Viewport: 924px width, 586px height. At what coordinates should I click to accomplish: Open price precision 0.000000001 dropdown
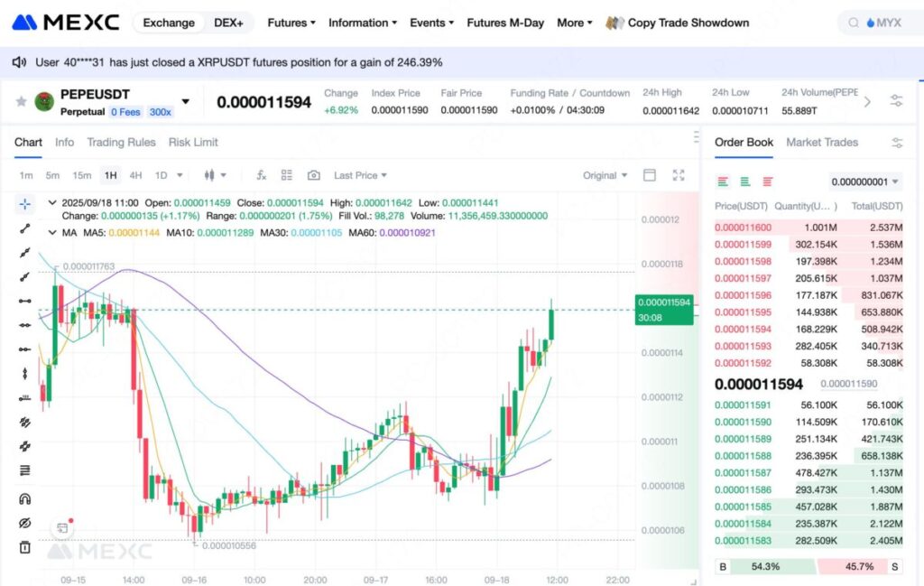865,181
